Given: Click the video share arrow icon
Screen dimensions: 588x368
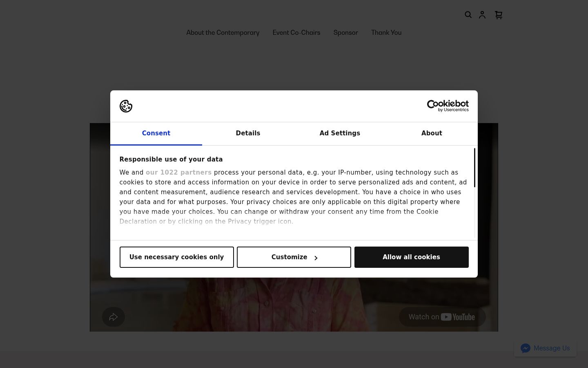Looking at the screenshot, I should (114, 317).
